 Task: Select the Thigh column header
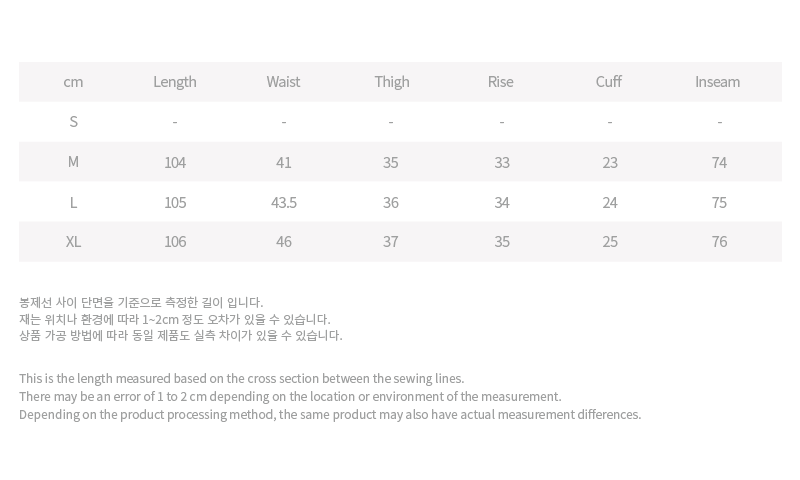click(x=392, y=82)
